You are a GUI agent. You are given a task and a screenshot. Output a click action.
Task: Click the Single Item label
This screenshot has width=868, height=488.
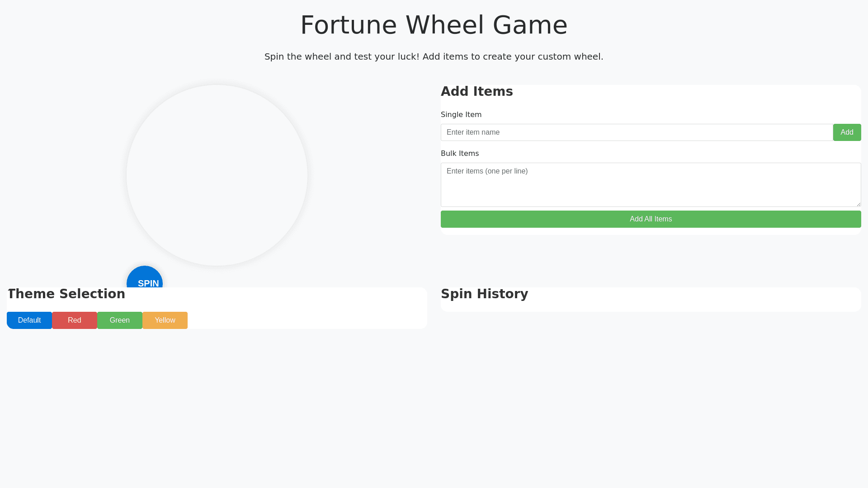[x=461, y=115]
